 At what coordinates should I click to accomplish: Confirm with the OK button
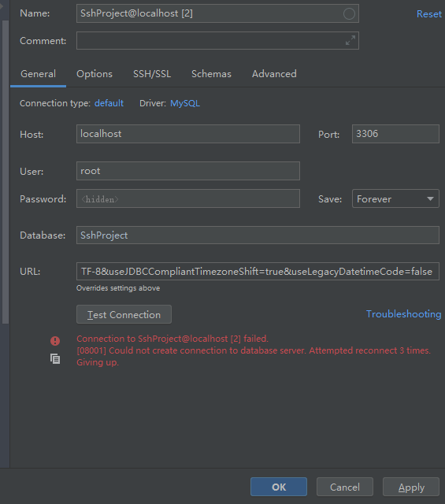pyautogui.click(x=279, y=487)
